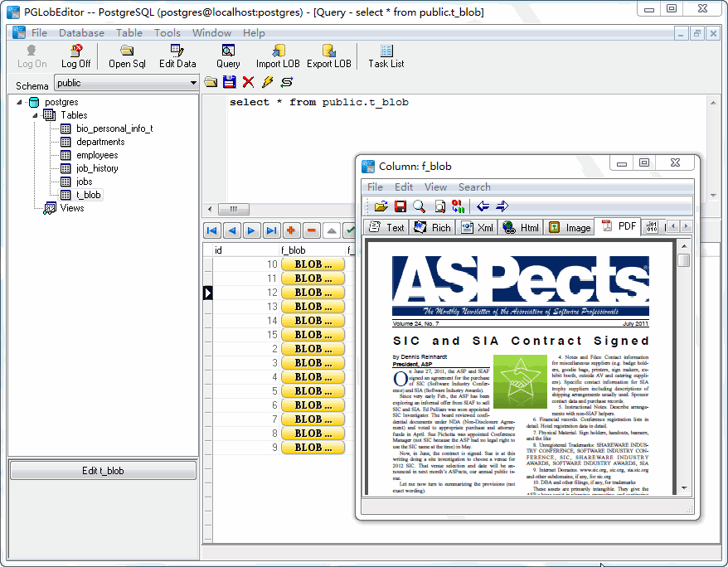Start the Import LOB tool
This screenshot has width=728, height=567.
coord(278,56)
